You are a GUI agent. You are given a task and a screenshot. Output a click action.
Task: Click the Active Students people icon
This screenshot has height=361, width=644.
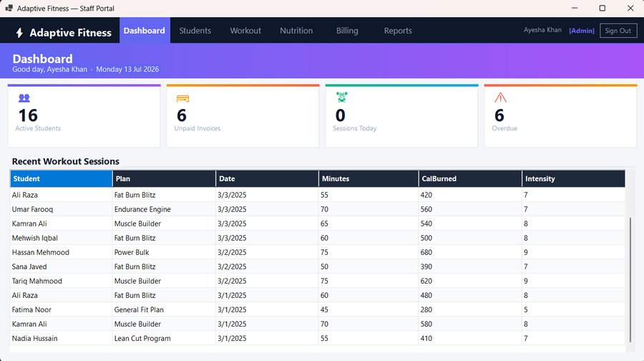[x=24, y=98]
